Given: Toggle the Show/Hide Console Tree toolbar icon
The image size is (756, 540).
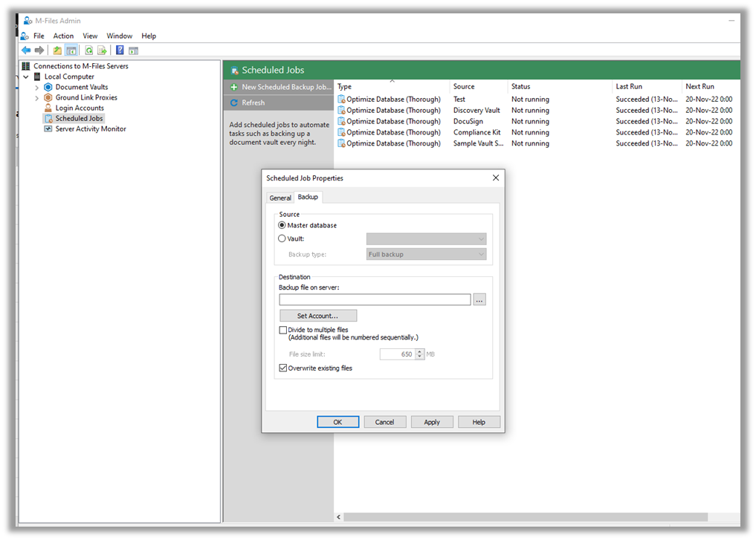Looking at the screenshot, I should [71, 50].
